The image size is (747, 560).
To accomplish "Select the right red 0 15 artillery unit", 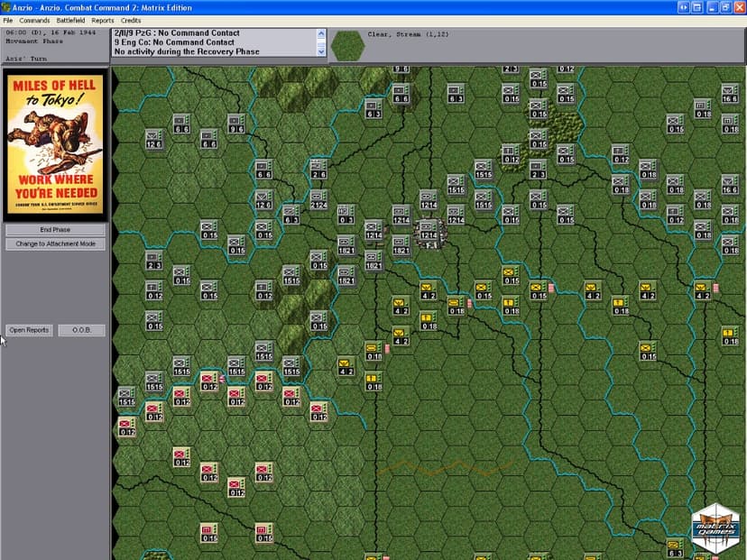I will [x=264, y=533].
